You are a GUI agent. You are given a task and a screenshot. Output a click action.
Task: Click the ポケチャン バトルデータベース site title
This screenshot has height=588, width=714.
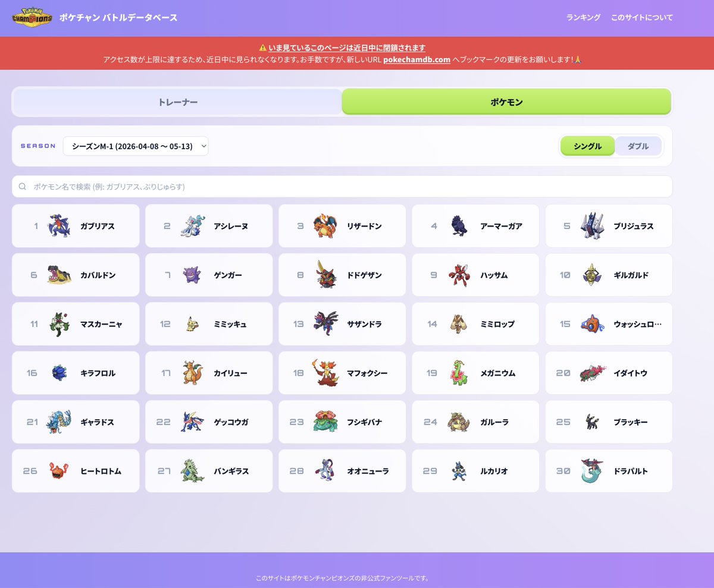(118, 18)
